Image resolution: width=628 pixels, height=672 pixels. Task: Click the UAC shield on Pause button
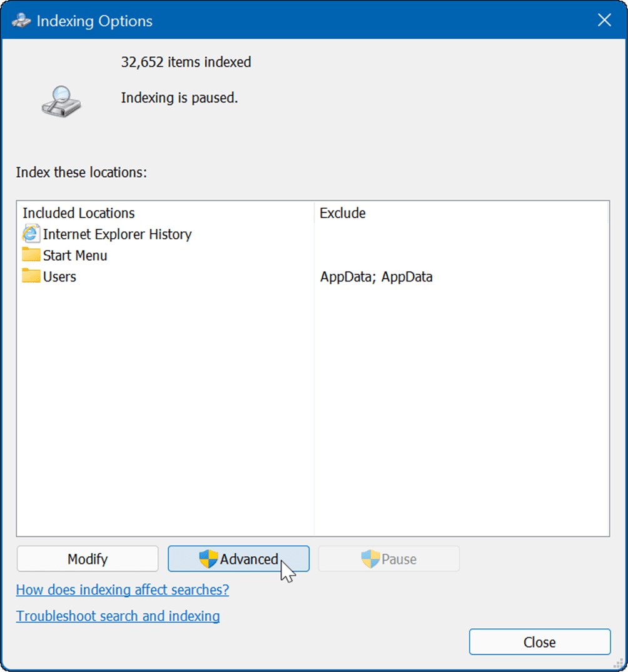coord(372,558)
